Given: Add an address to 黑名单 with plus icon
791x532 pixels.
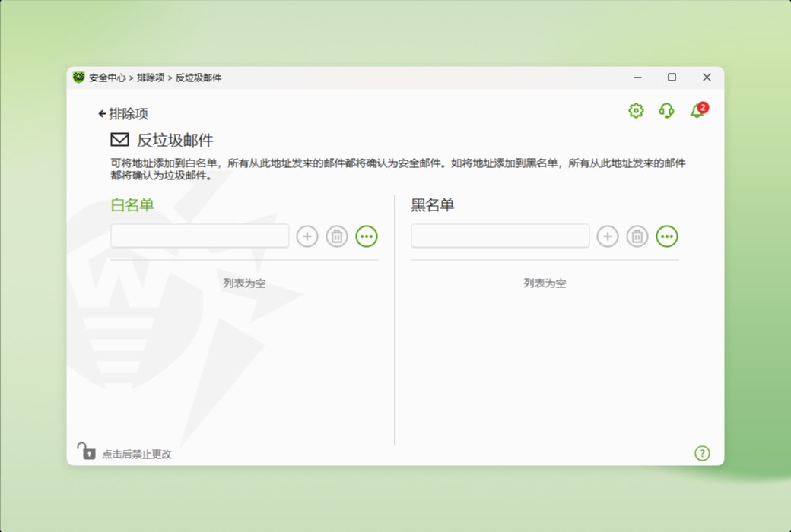Looking at the screenshot, I should click(608, 236).
